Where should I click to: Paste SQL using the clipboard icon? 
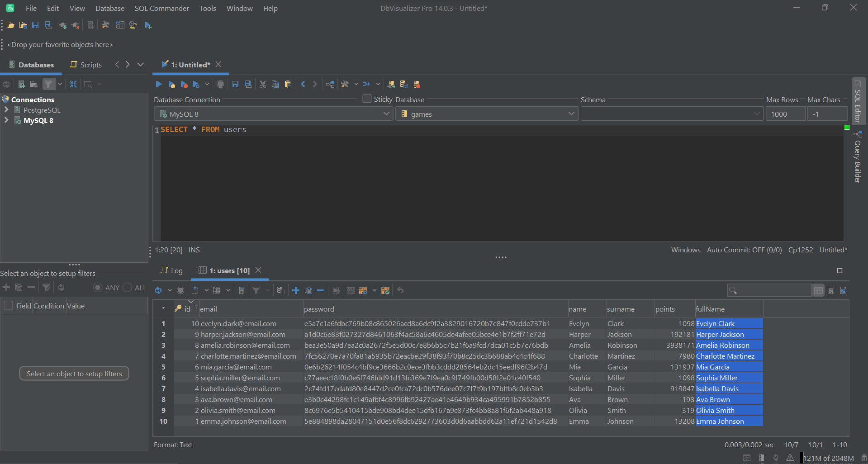tap(288, 84)
